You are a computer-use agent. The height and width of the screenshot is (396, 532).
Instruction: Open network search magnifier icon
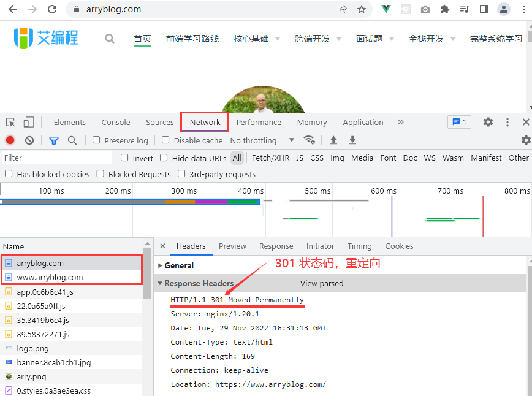pos(72,140)
